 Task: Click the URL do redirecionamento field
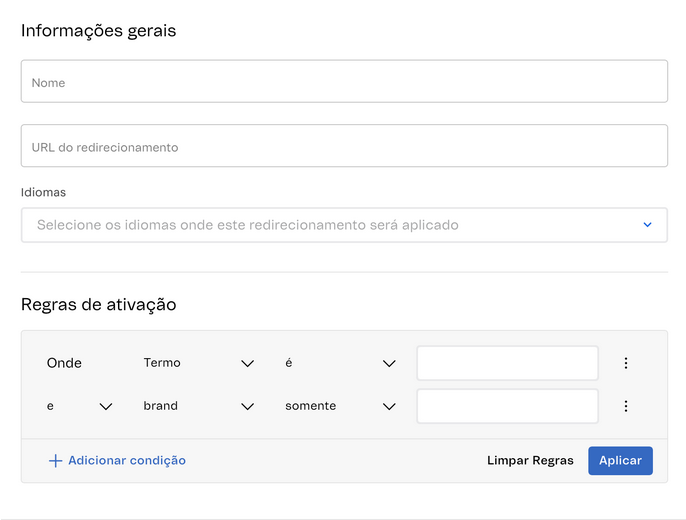coord(343,146)
